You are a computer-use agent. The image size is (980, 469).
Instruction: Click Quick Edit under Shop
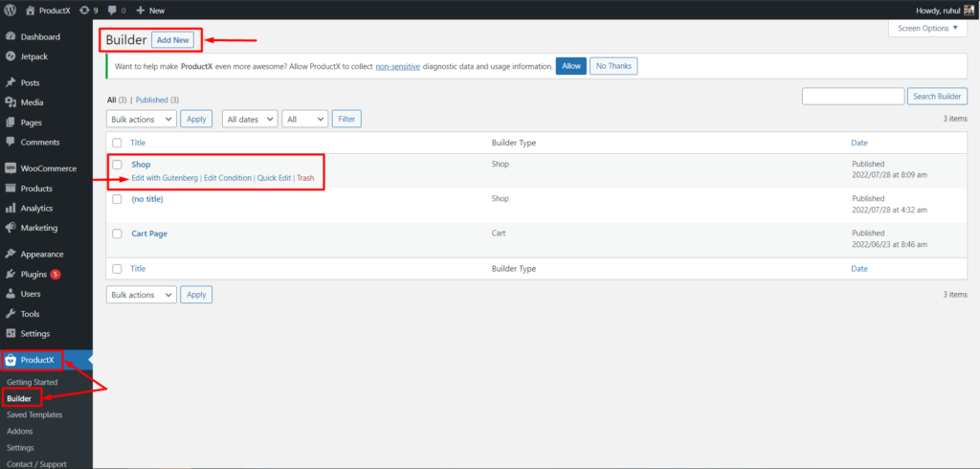(x=275, y=178)
